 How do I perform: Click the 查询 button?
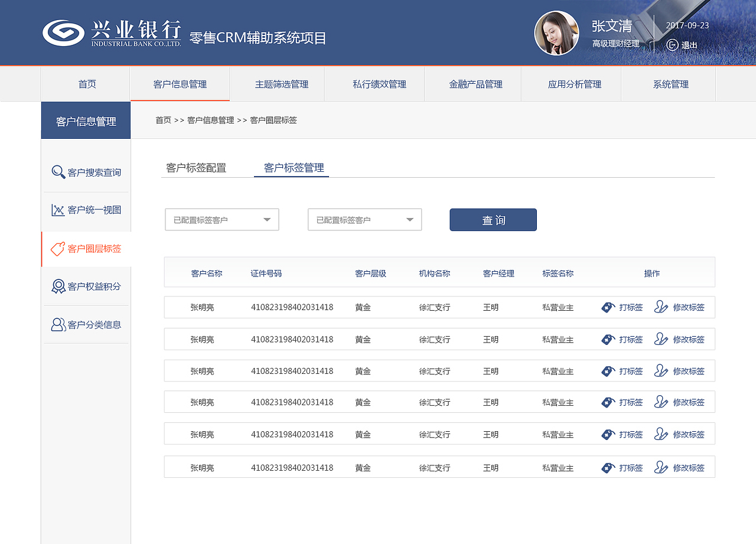coord(493,219)
